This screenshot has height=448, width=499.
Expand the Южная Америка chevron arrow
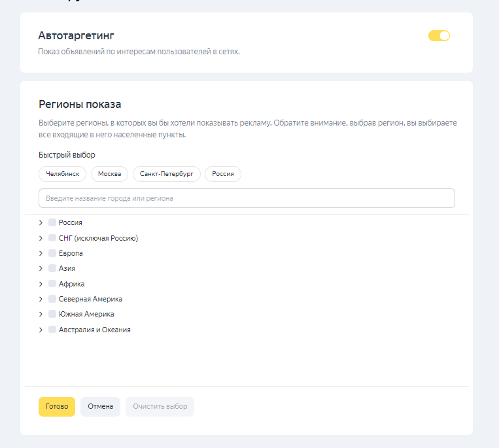(x=41, y=315)
